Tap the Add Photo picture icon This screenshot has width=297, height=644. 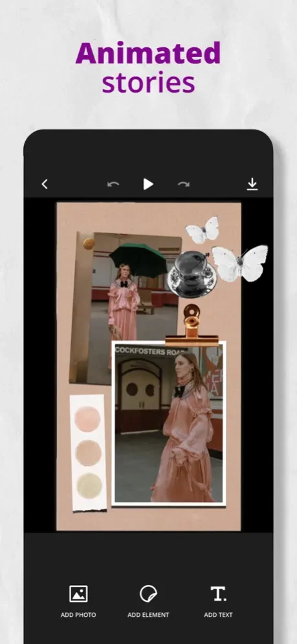78,593
